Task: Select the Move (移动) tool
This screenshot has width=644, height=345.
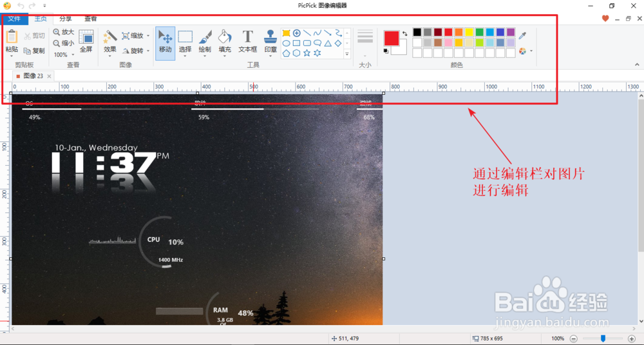Action: [165, 43]
